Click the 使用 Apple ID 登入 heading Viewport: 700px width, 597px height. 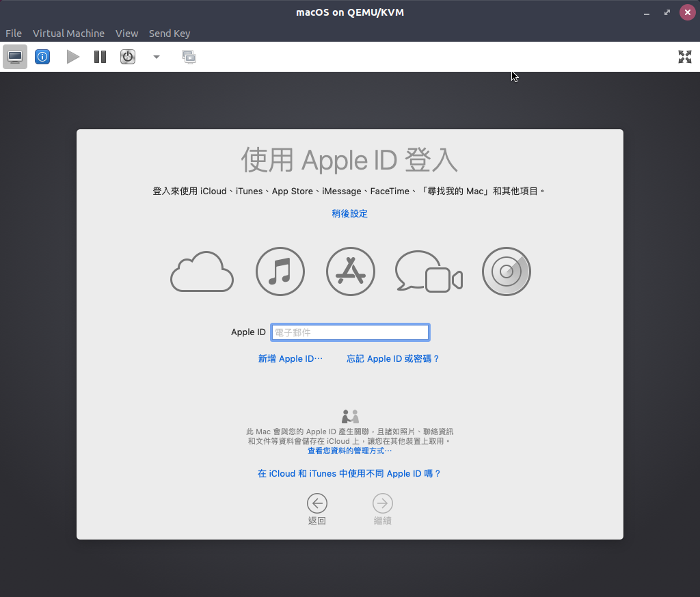click(349, 160)
